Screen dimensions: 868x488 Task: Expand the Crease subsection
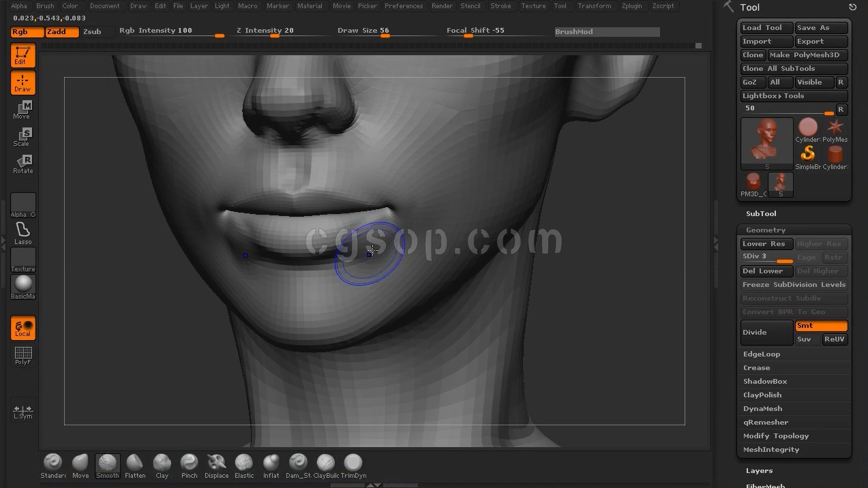click(x=756, y=368)
